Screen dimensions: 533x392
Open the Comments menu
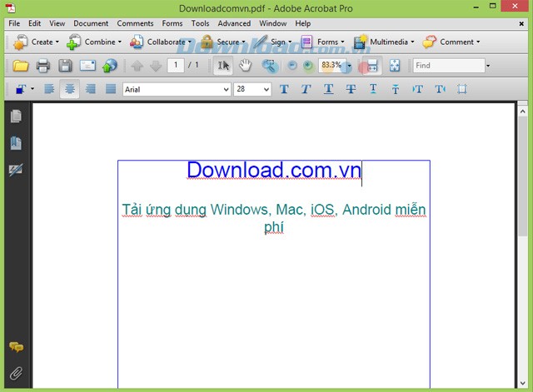point(135,23)
